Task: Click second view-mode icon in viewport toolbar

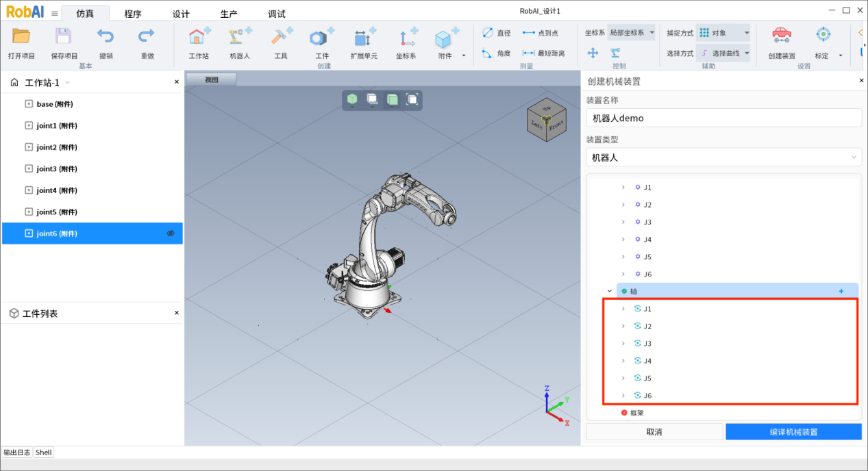Action: click(372, 99)
